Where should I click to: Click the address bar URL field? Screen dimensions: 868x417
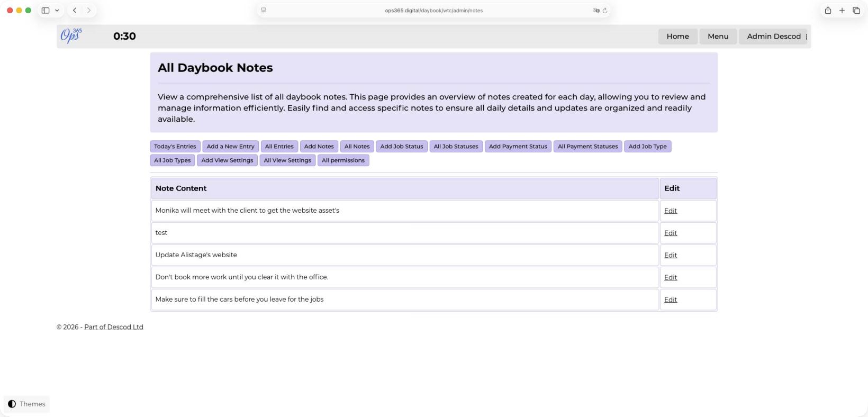433,10
